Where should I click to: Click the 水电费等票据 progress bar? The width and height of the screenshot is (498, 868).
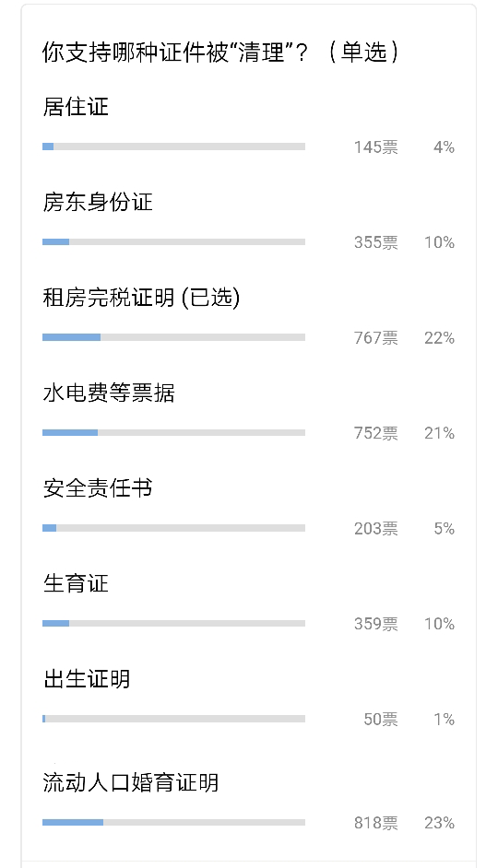tap(173, 432)
